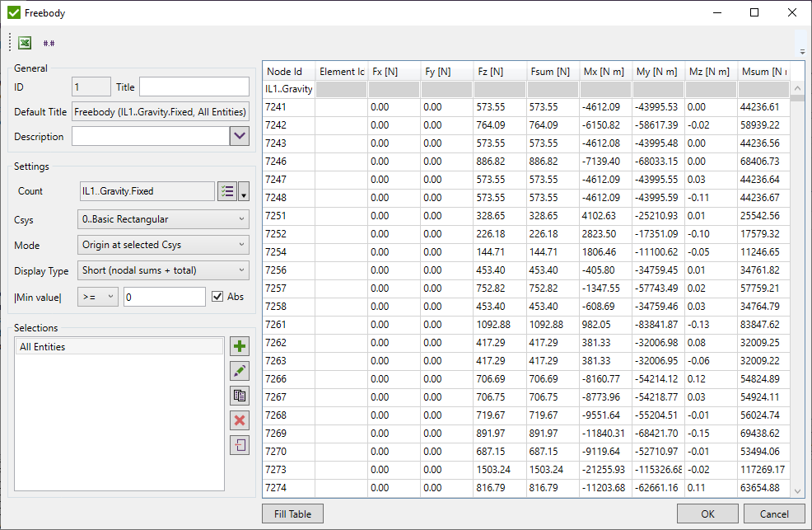The image size is (812, 530).
Task: Expand the Description dropdown arrow
Action: 240,137
